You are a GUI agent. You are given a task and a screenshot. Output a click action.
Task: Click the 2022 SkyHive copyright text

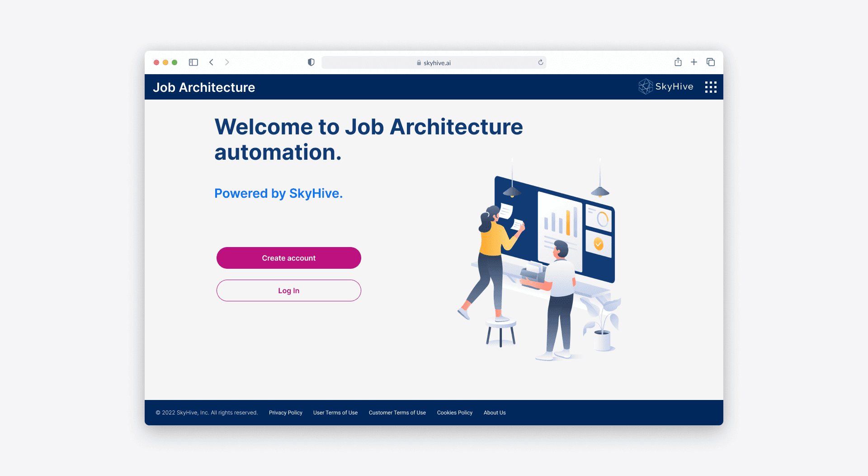(207, 413)
